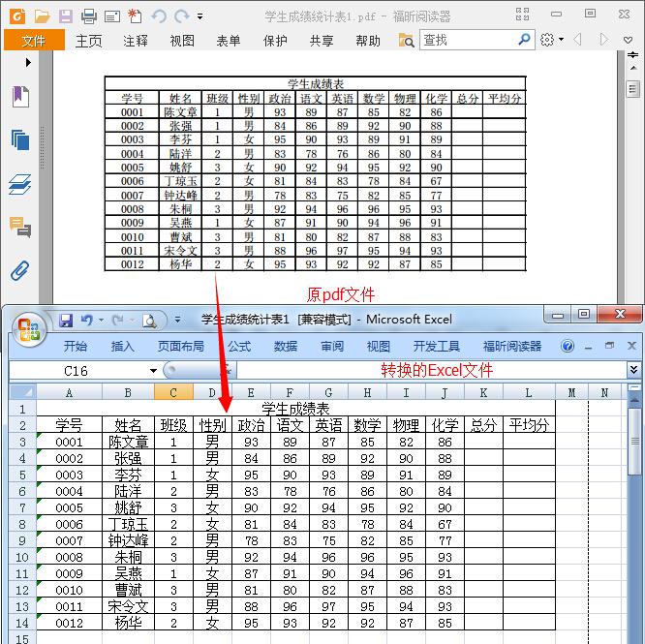This screenshot has width=645, height=644.
Task: Click the Foxit new document star icon
Action: [136, 16]
